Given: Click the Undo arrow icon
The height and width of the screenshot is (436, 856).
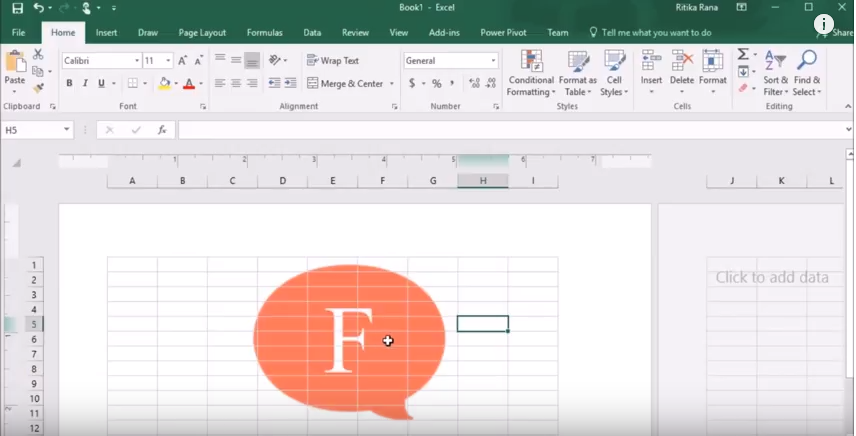Looking at the screenshot, I should tap(39, 8).
